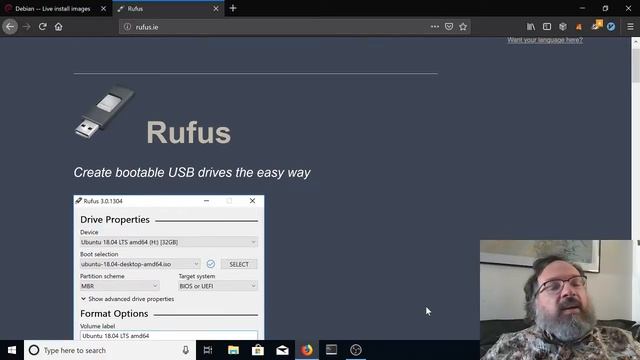Open Mail app from taskbar
Image resolution: width=640 pixels, height=360 pixels.
[282, 350]
